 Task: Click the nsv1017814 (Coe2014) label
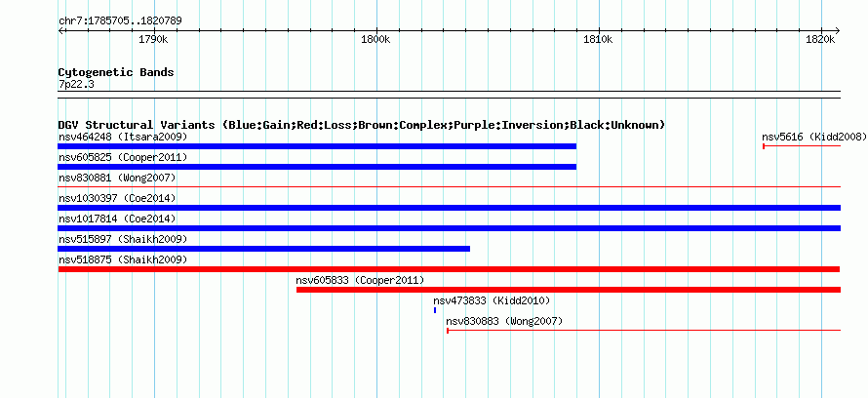(x=117, y=219)
